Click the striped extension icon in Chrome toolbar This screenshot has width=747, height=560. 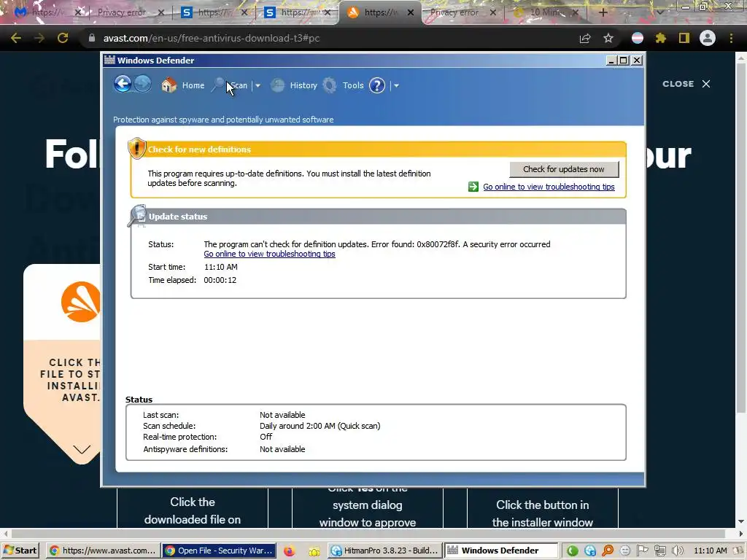pyautogui.click(x=638, y=38)
